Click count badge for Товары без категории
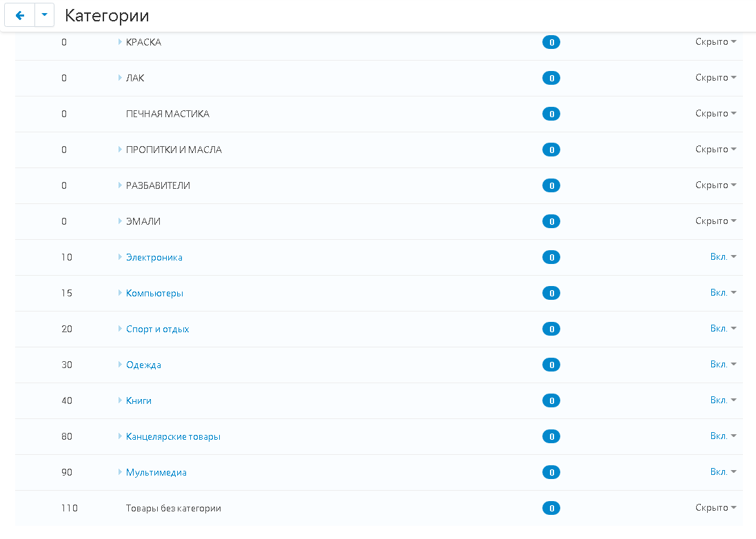This screenshot has height=539, width=756. coord(551,508)
